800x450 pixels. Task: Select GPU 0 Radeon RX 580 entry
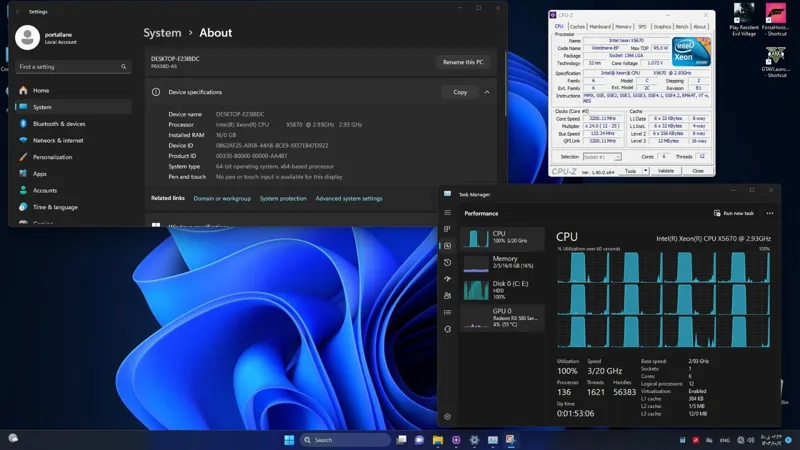[503, 317]
